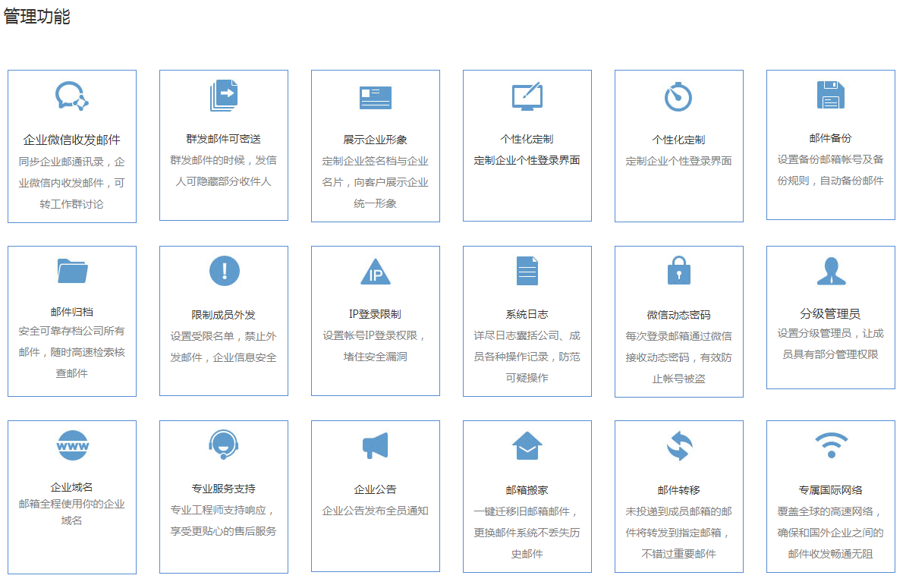Click the padlock icon for 微信动态密码

(678, 271)
